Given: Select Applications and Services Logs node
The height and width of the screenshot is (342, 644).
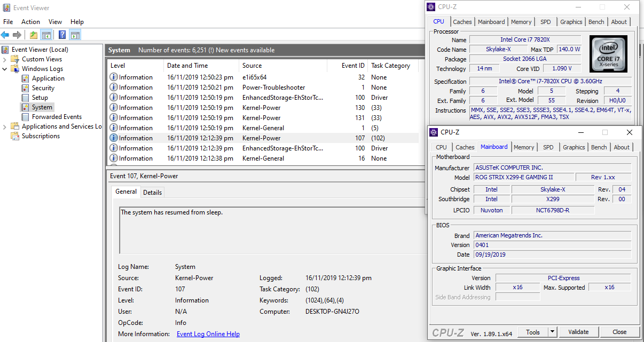Looking at the screenshot, I should point(61,126).
